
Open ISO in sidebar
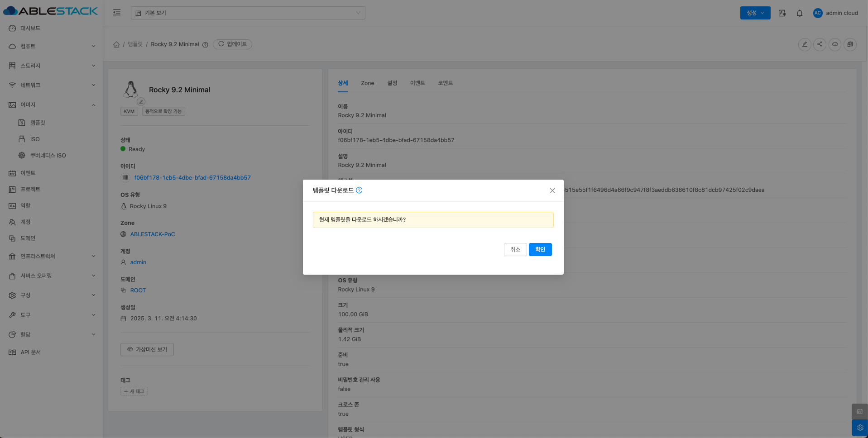35,139
